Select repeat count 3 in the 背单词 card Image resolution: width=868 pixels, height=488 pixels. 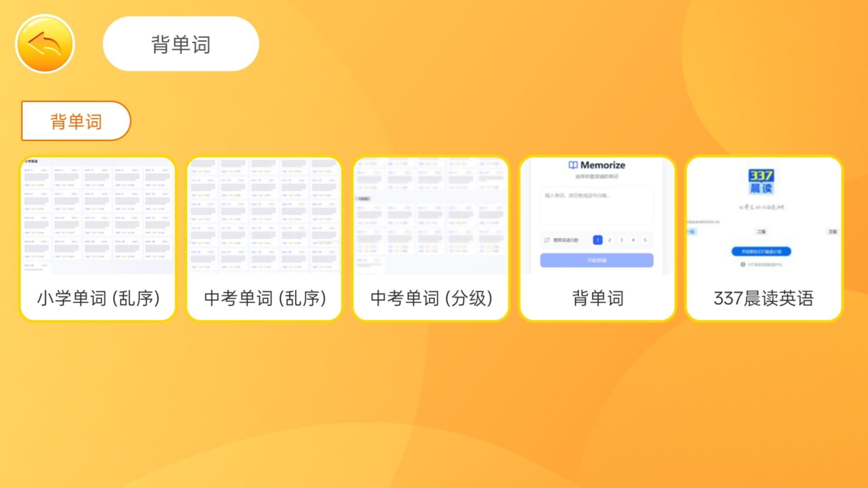621,240
